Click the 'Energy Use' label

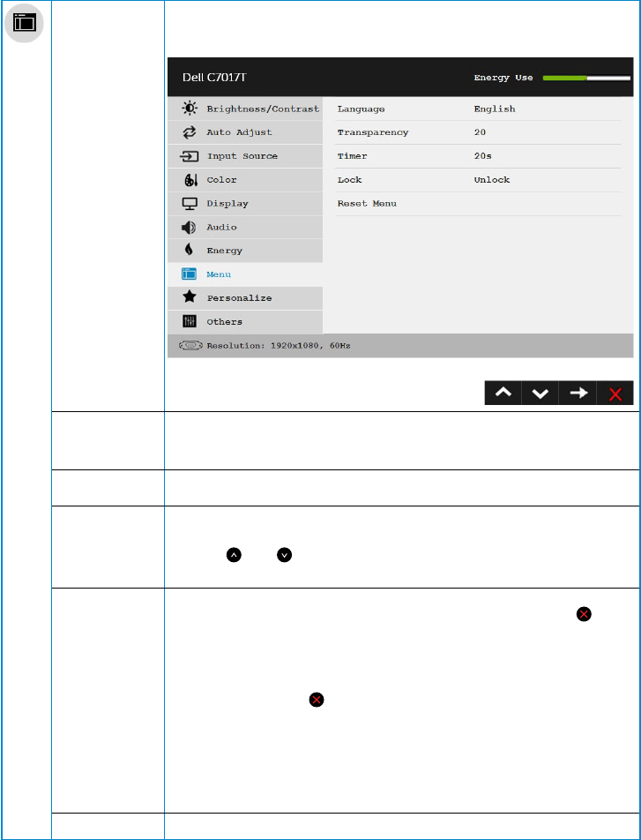click(503, 78)
